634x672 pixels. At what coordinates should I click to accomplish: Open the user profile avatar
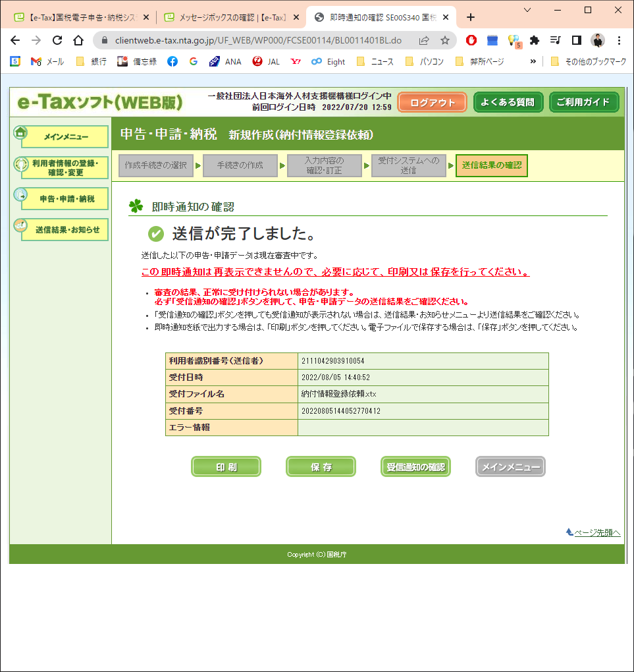(598, 40)
